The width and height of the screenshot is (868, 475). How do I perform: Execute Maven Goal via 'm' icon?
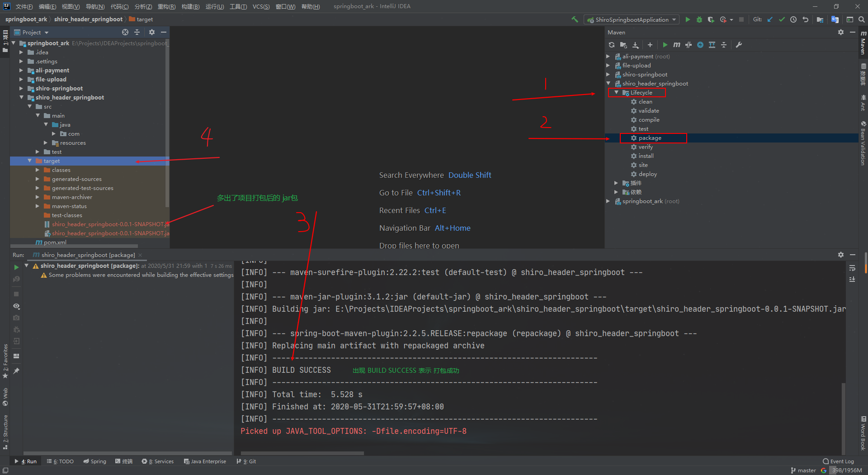point(676,45)
